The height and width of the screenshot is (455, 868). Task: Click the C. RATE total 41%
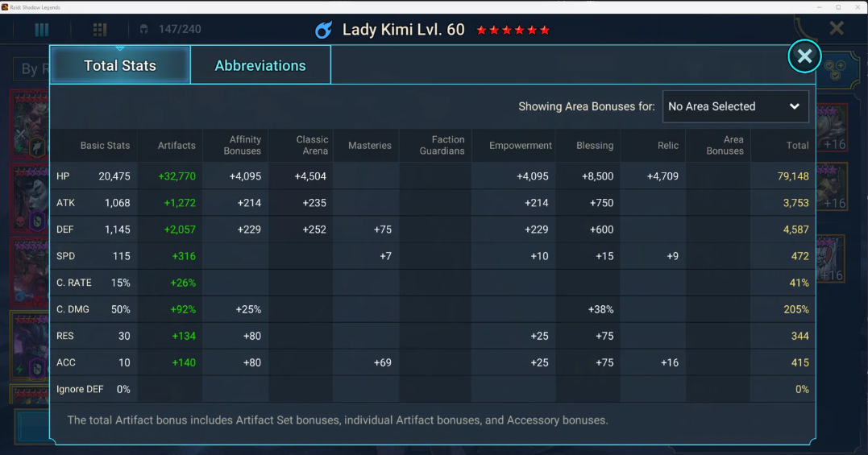point(799,283)
